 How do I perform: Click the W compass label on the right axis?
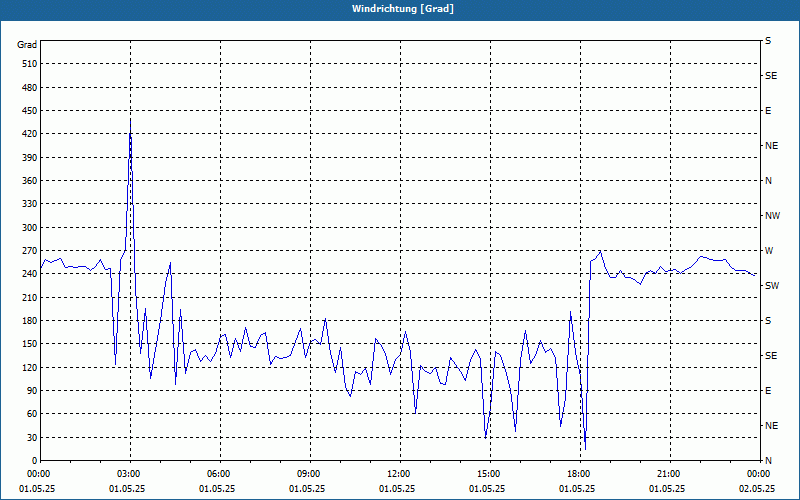[x=769, y=251]
